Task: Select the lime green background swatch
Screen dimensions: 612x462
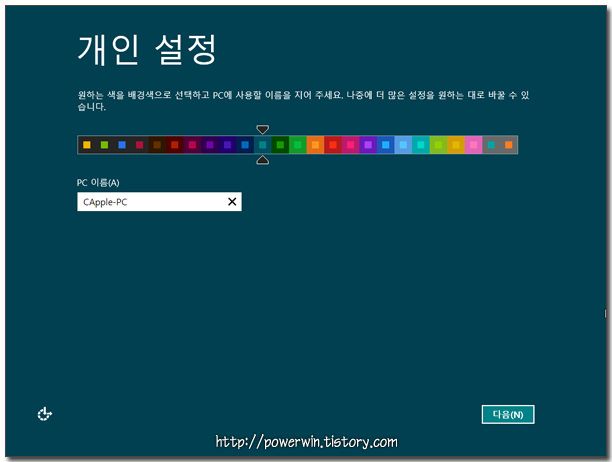Action: [438, 145]
